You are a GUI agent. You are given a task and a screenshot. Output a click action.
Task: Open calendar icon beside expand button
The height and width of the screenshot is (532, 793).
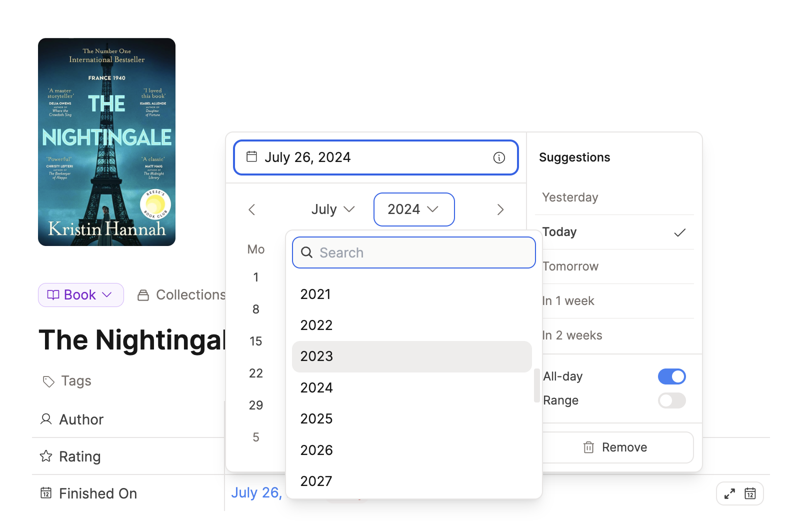[750, 493]
